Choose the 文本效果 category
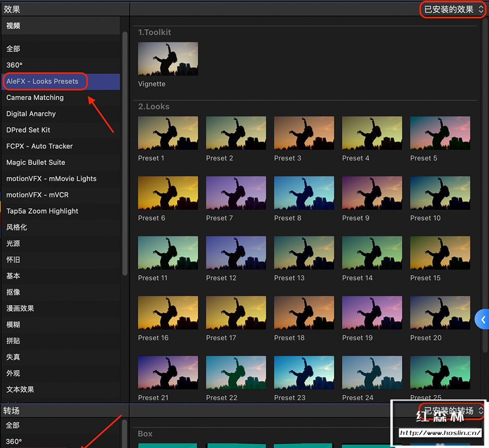Image resolution: width=489 pixels, height=448 pixels. (61, 390)
